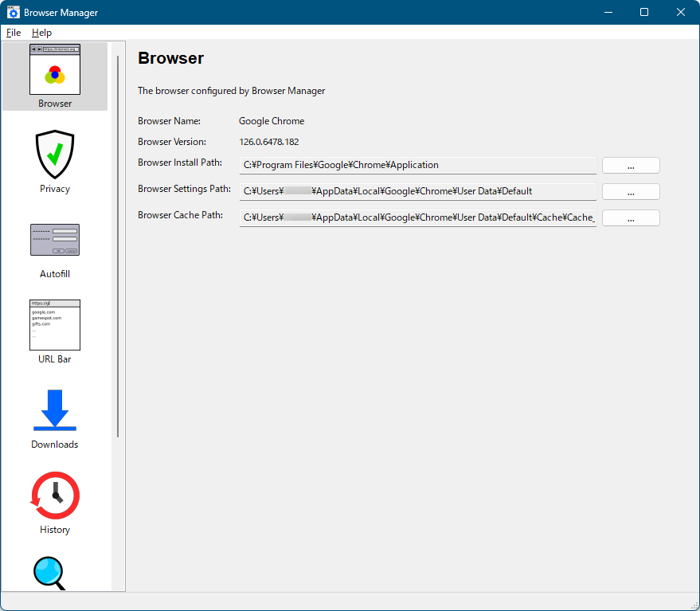The height and width of the screenshot is (611, 700).
Task: Click the description 'The browser configured by Browser Manager'
Action: point(231,91)
